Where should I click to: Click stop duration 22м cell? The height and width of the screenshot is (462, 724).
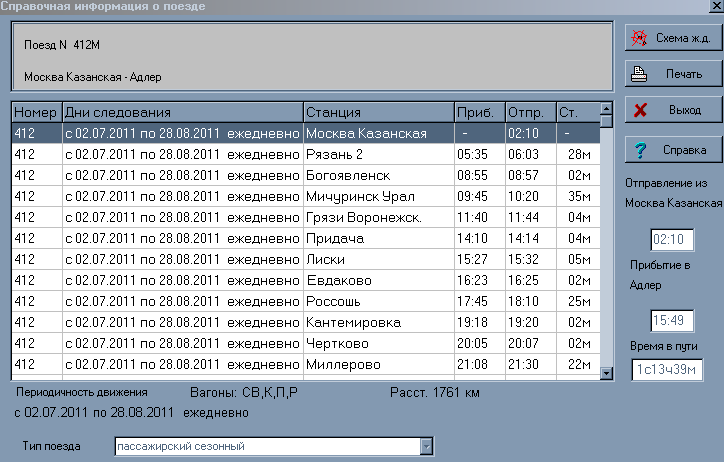[x=578, y=364]
